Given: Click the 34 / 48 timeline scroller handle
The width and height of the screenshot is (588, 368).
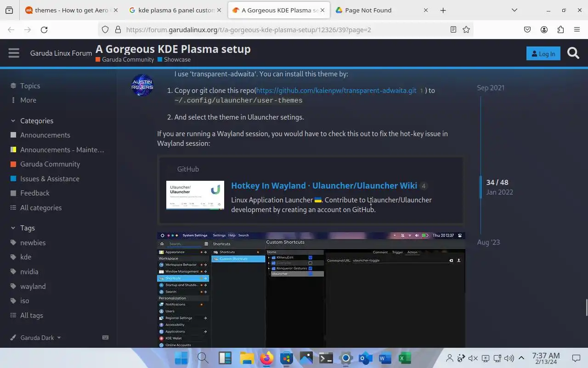Looking at the screenshot, I should tap(481, 187).
